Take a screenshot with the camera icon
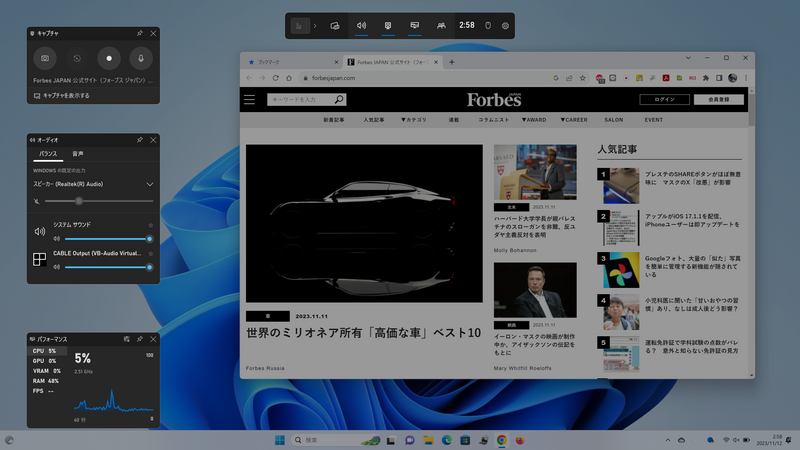 (45, 59)
